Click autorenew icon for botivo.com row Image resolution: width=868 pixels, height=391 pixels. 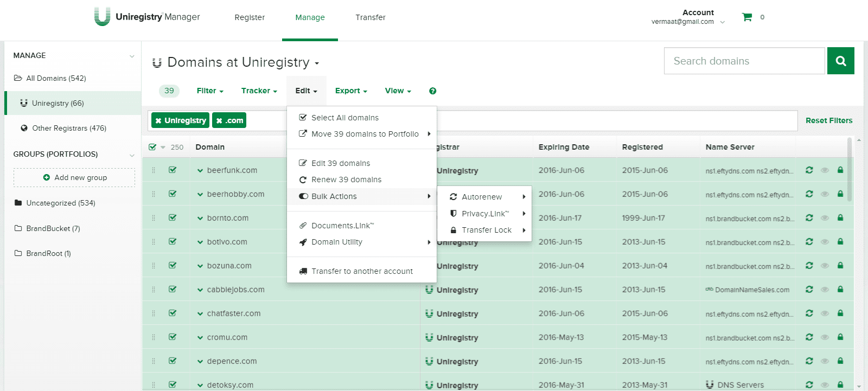[809, 241]
